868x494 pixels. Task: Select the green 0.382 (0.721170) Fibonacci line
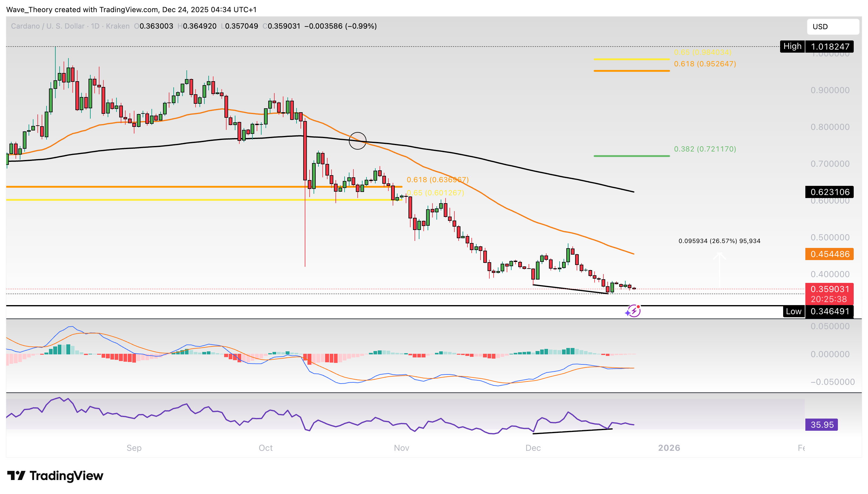tap(631, 156)
